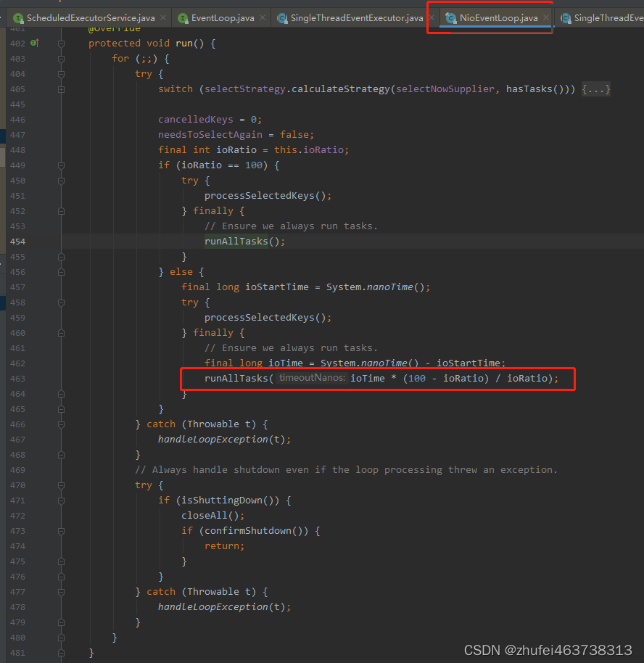This screenshot has width=644, height=663.
Task: Collapse the else block fold at line 456
Action: pyautogui.click(x=62, y=272)
